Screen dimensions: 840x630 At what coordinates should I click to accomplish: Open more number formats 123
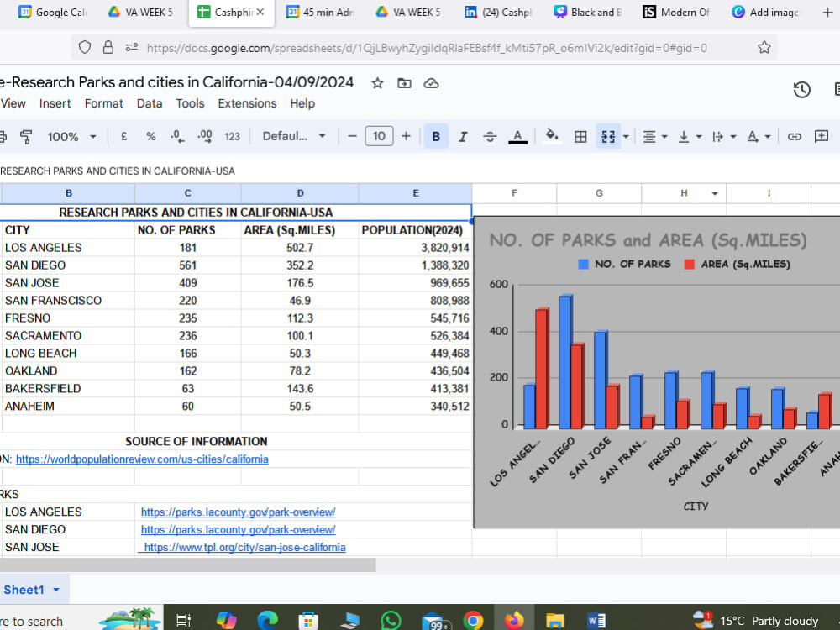click(232, 137)
